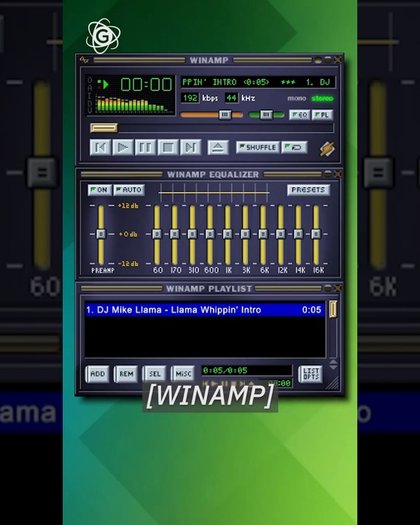Open the LIST OPTS menu
Image resolution: width=420 pixels, height=525 pixels.
(310, 374)
